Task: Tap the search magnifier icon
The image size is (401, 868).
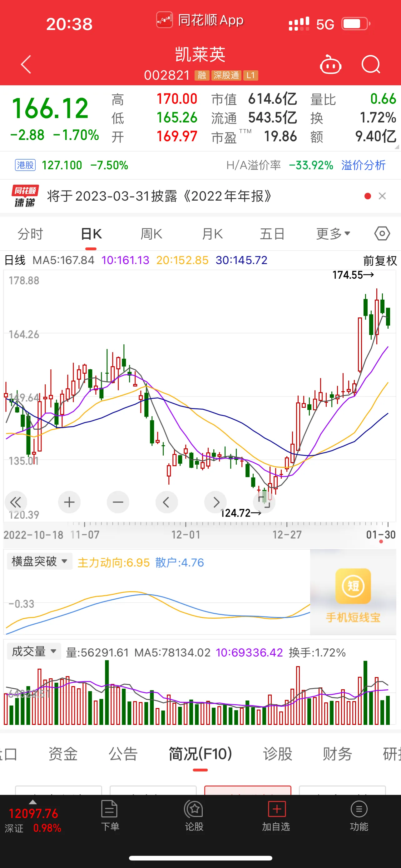Action: (x=371, y=64)
